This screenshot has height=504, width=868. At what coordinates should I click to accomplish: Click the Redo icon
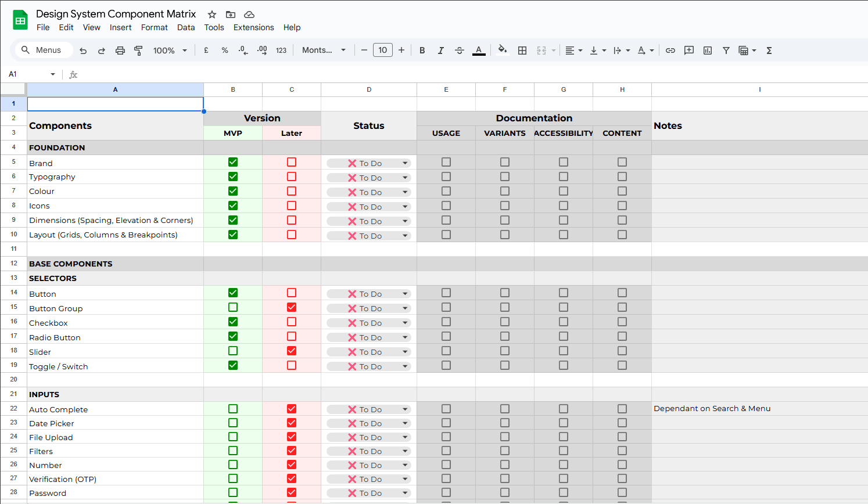[x=102, y=51]
